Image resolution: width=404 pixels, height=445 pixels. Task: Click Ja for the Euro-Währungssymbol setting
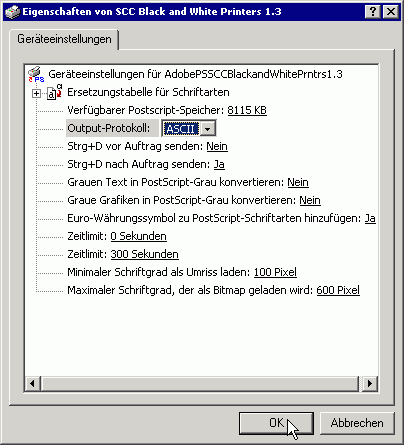(x=370, y=218)
